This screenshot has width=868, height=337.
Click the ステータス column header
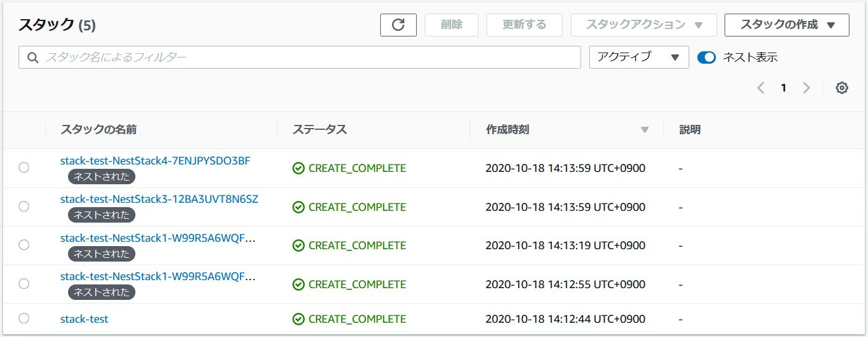320,130
